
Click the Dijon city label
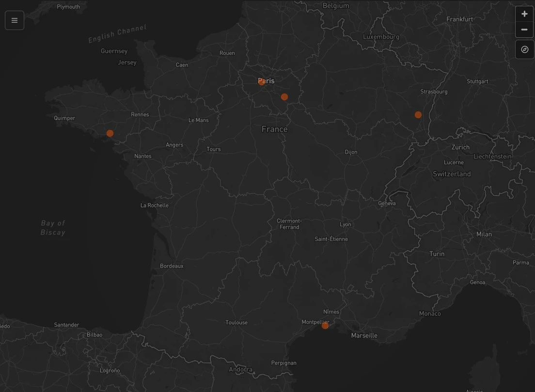pos(351,152)
